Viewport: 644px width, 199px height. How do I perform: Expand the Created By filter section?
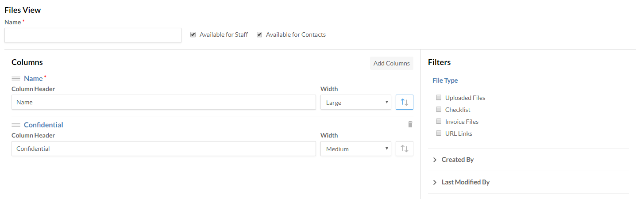point(457,160)
